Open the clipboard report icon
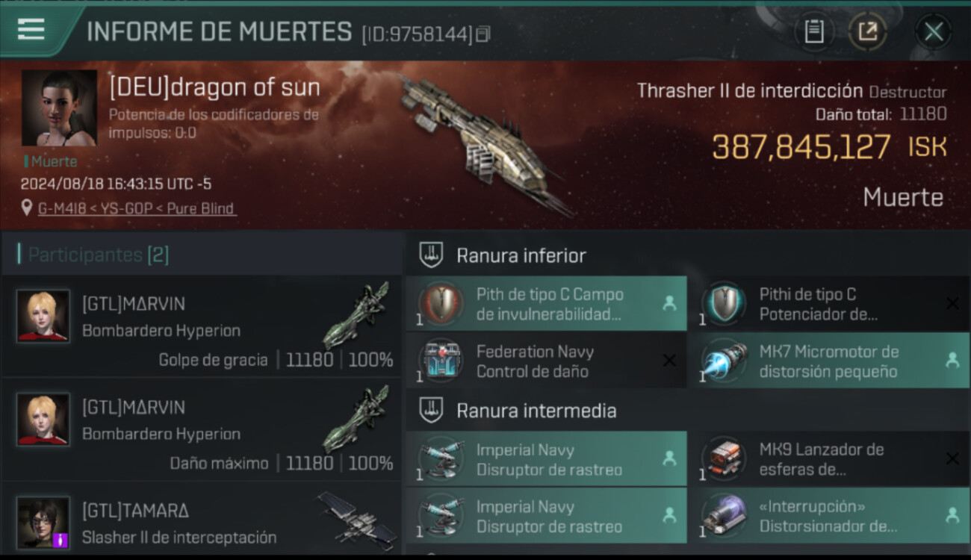 coord(813,32)
